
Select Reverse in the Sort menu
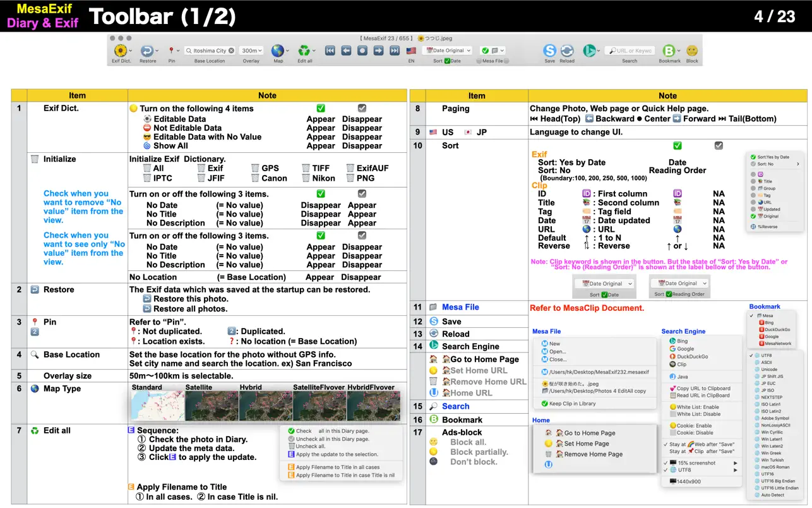[765, 227]
